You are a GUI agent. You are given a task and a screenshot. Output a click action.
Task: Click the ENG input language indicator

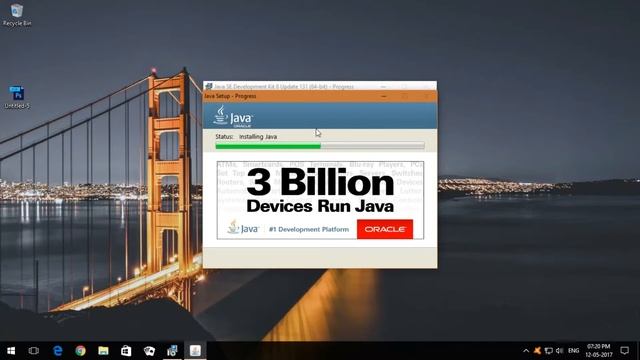(573, 351)
